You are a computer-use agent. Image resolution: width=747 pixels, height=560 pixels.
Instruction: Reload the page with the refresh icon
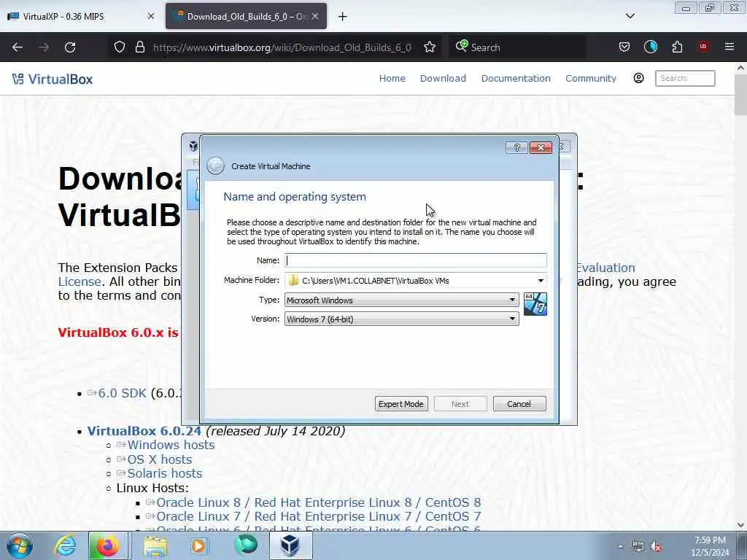click(x=70, y=47)
